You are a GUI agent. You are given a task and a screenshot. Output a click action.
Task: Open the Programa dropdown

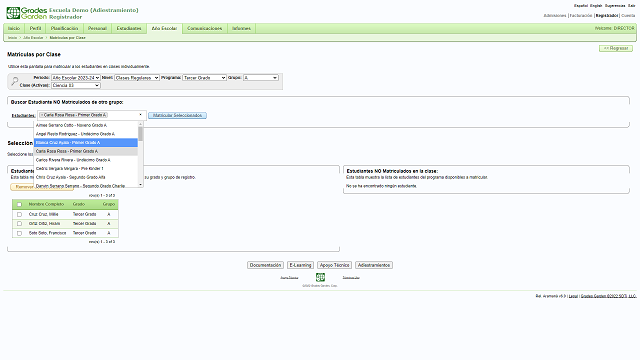point(204,78)
